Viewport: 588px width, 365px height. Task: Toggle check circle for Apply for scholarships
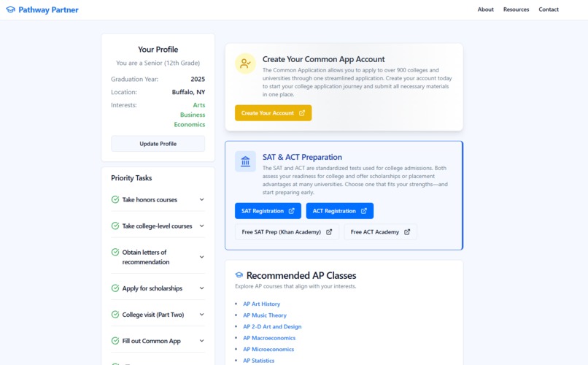[115, 288]
